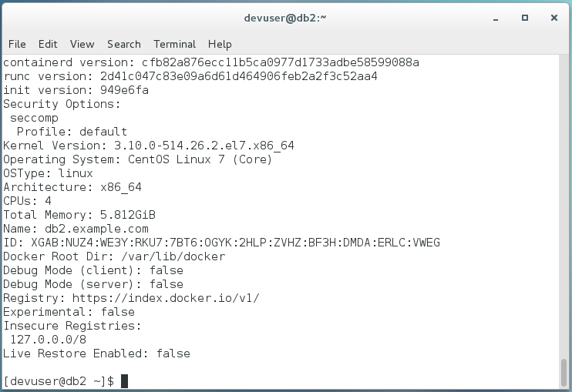The width and height of the screenshot is (572, 392).
Task: Maximize the terminal window
Action: tap(524, 18)
